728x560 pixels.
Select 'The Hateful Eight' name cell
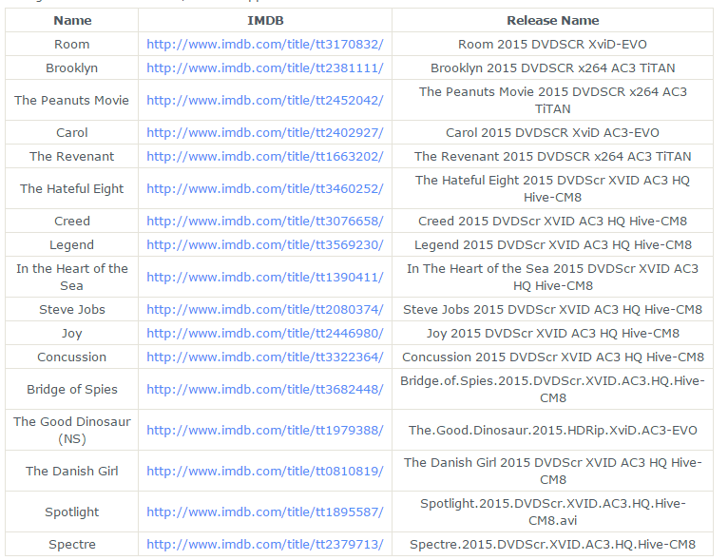pos(72,189)
